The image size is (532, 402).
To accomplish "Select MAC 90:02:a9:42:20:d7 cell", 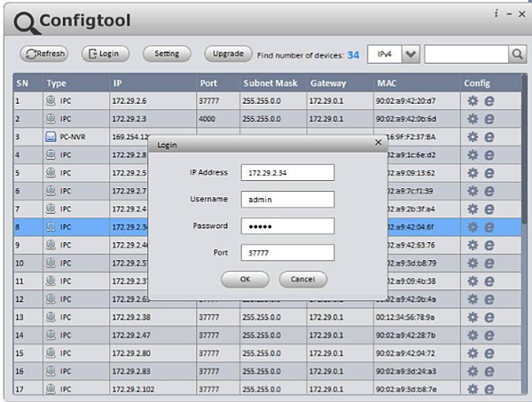I will (x=417, y=101).
